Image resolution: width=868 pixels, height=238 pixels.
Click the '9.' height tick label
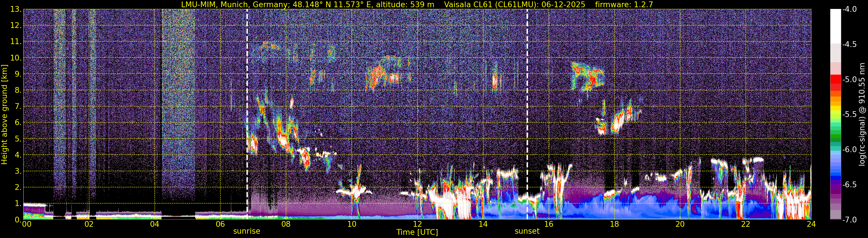tap(18, 74)
